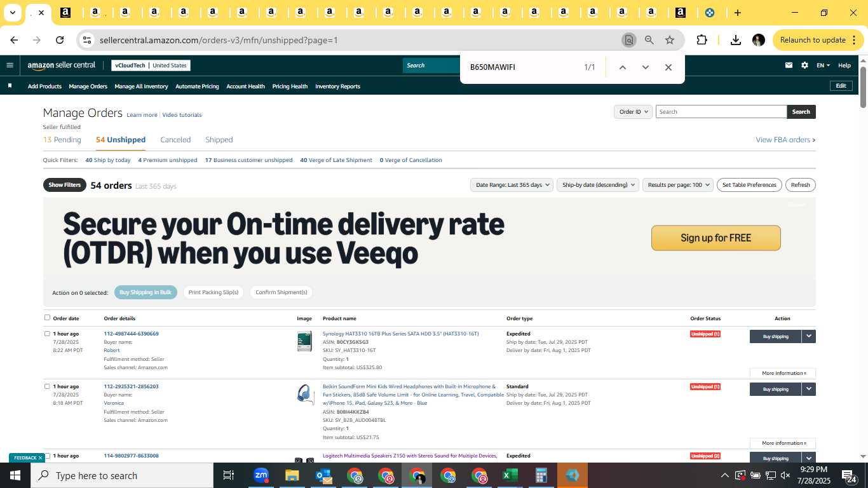Open Calculator from taskbar
The image size is (868, 488).
pyautogui.click(x=541, y=475)
